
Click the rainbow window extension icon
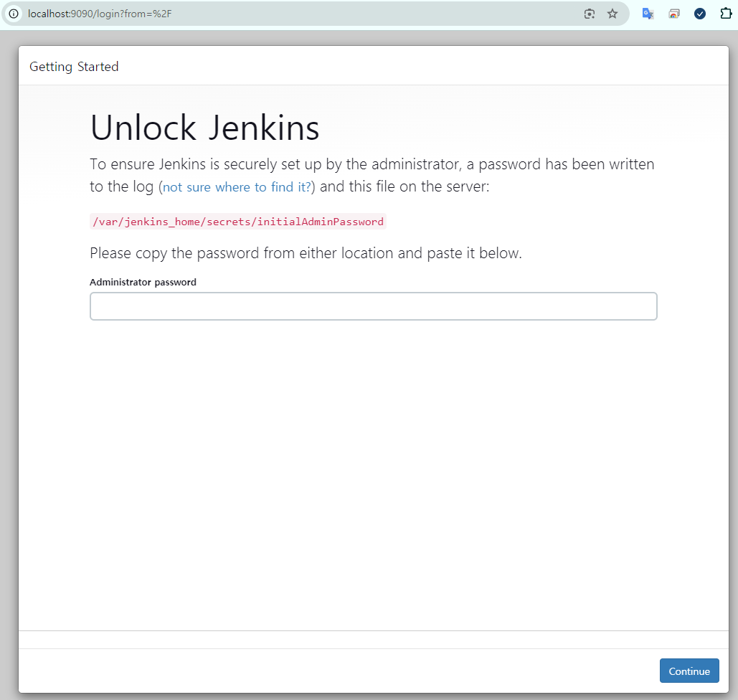tap(674, 14)
